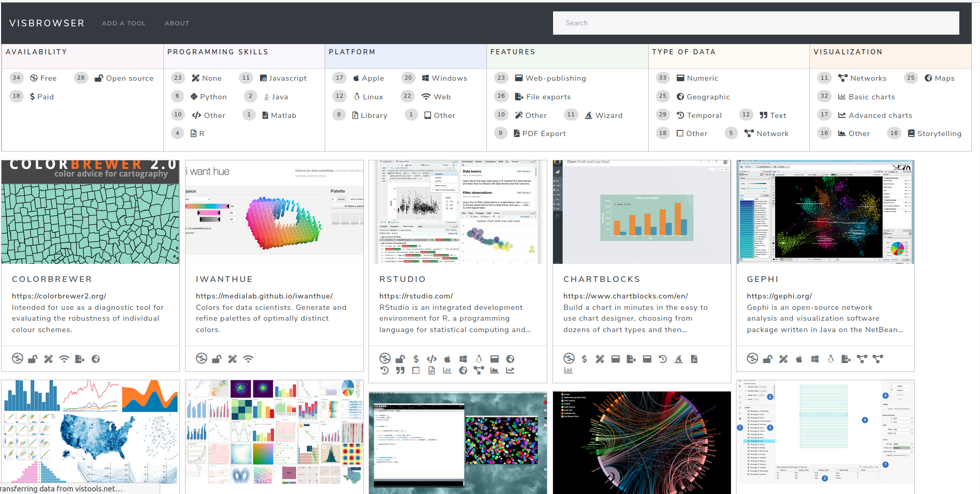Click the Wi-Fi web icon on the iWantHue card

pos(249,358)
